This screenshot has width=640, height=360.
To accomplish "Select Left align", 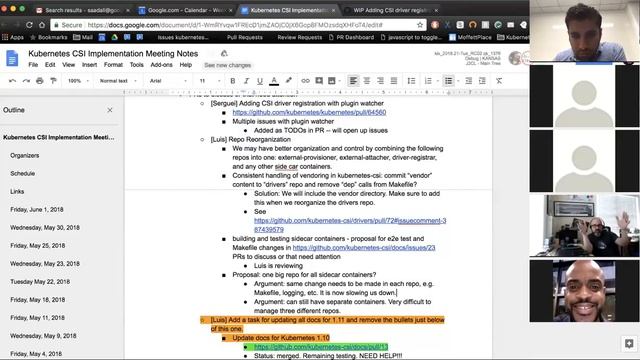I will 353,81.
